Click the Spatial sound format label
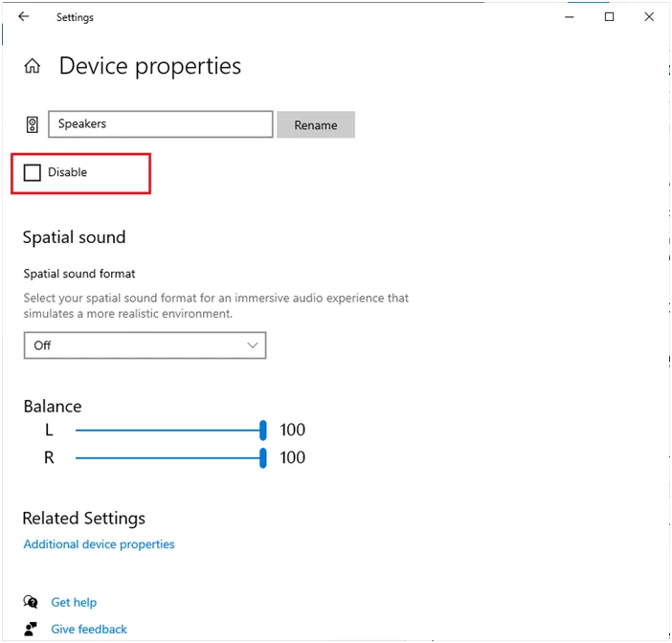672x643 pixels. tap(79, 274)
